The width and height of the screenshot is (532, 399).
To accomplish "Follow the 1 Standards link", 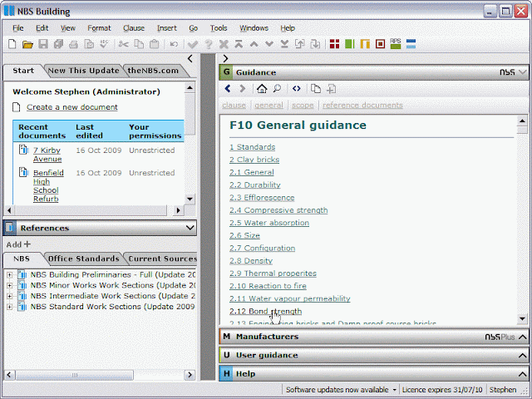I will [252, 147].
